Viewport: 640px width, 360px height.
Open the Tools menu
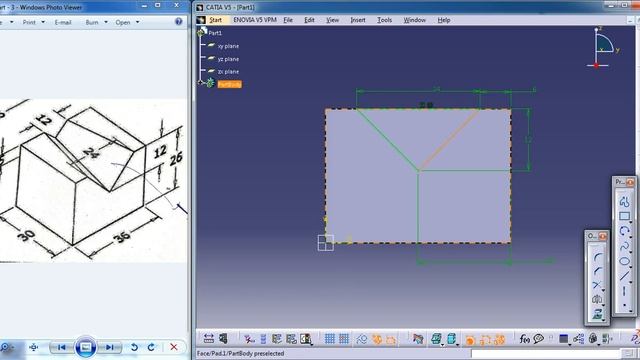coord(384,20)
